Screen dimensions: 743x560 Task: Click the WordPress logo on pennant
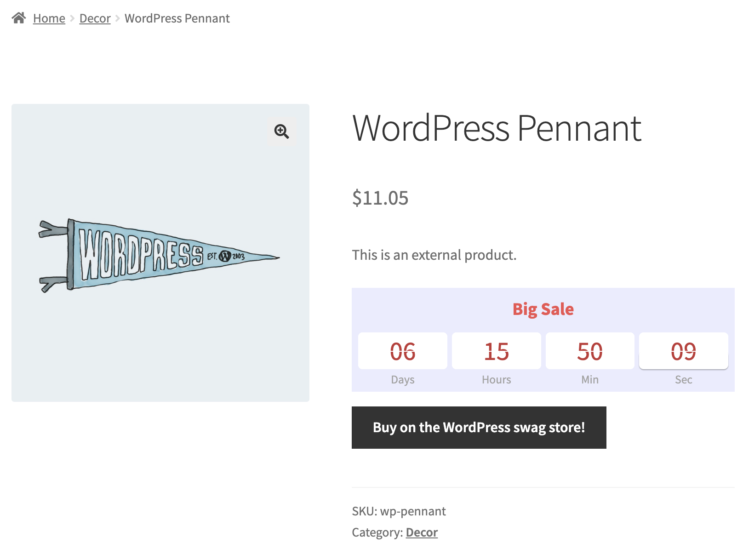pyautogui.click(x=225, y=256)
